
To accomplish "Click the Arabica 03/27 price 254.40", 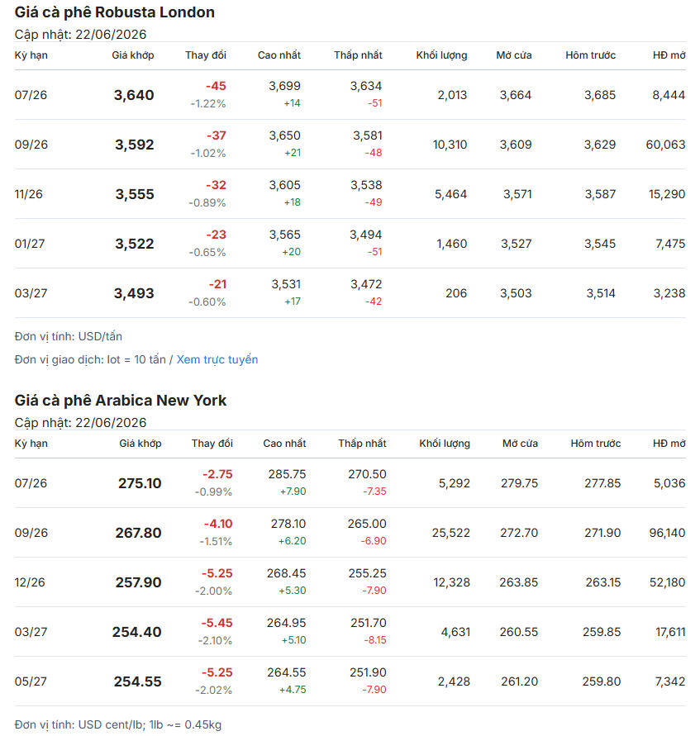I will [136, 632].
